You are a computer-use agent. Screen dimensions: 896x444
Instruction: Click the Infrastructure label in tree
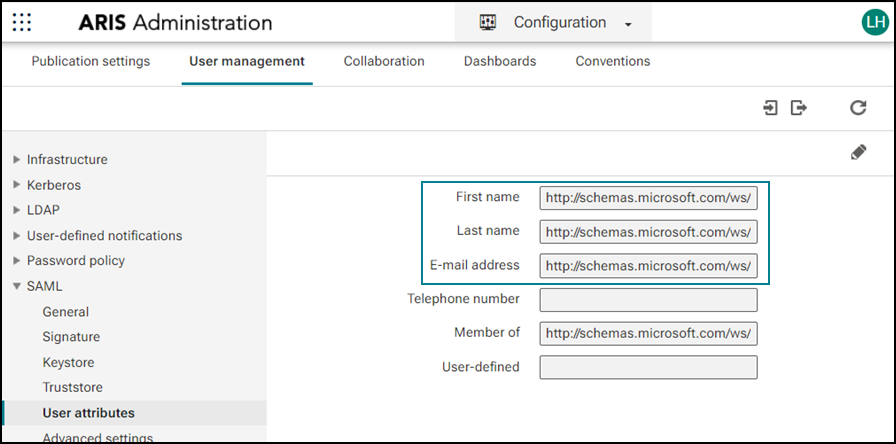(67, 159)
